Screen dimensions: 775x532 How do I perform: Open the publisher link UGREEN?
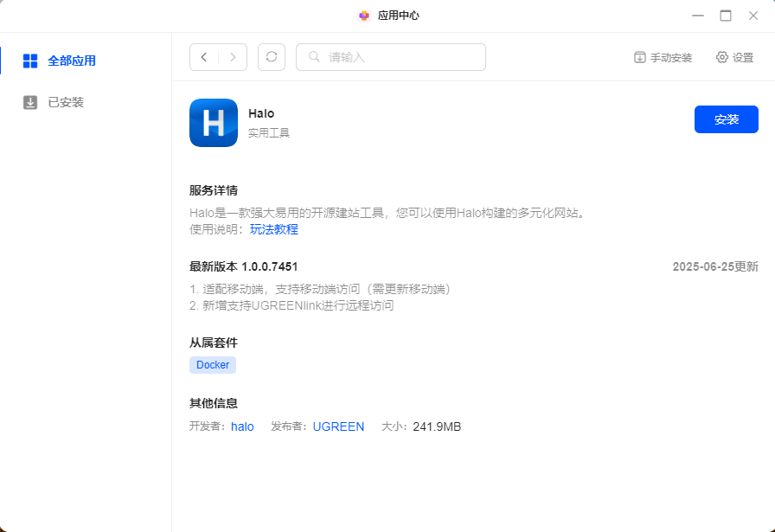click(x=338, y=426)
